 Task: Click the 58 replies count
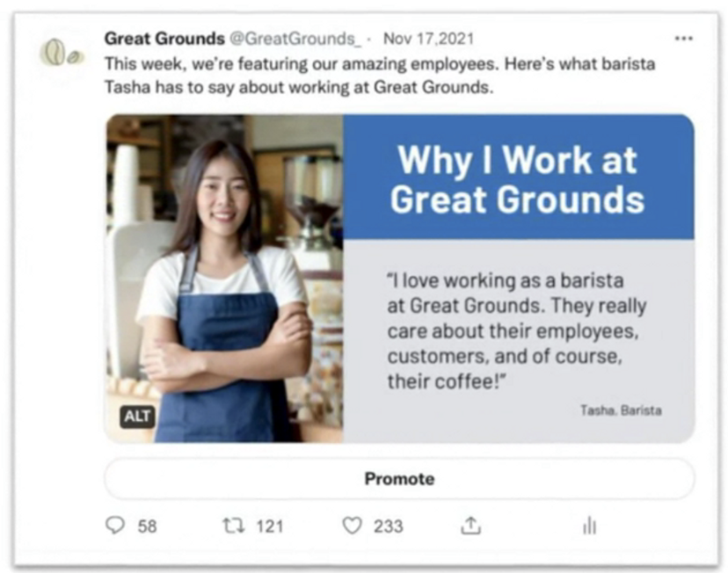(x=147, y=526)
